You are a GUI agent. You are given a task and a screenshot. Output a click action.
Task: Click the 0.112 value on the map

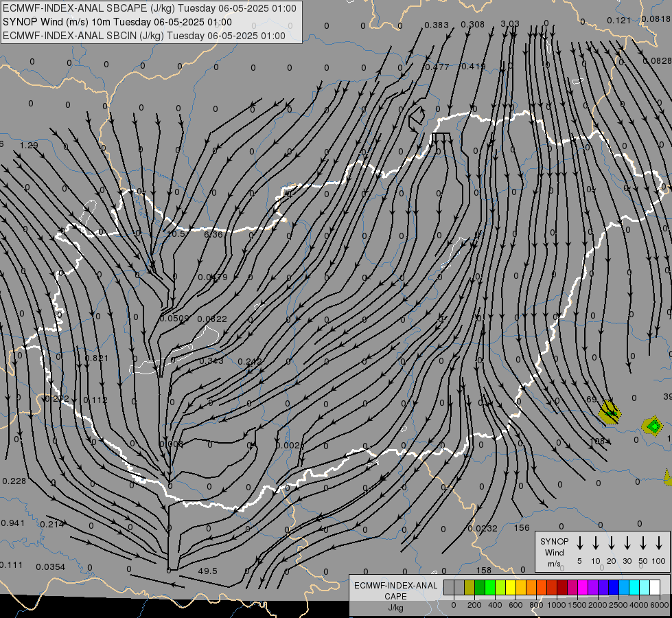tap(95, 400)
